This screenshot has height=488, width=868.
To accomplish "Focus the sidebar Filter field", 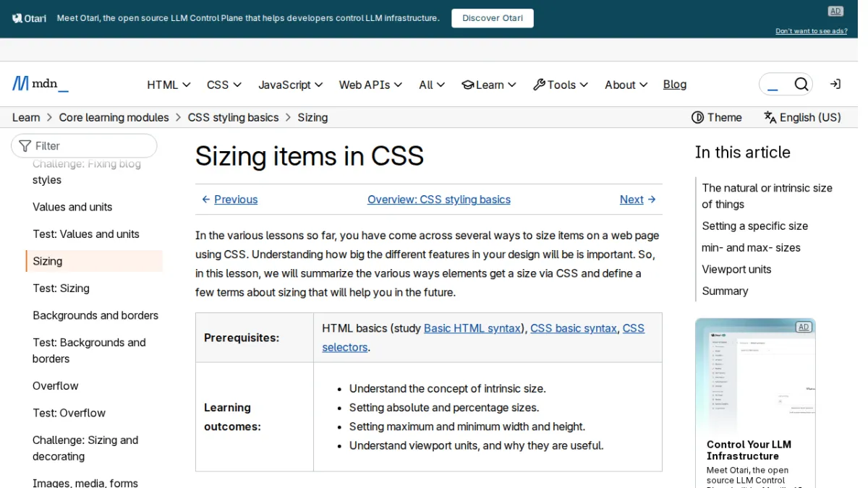I will pyautogui.click(x=84, y=146).
